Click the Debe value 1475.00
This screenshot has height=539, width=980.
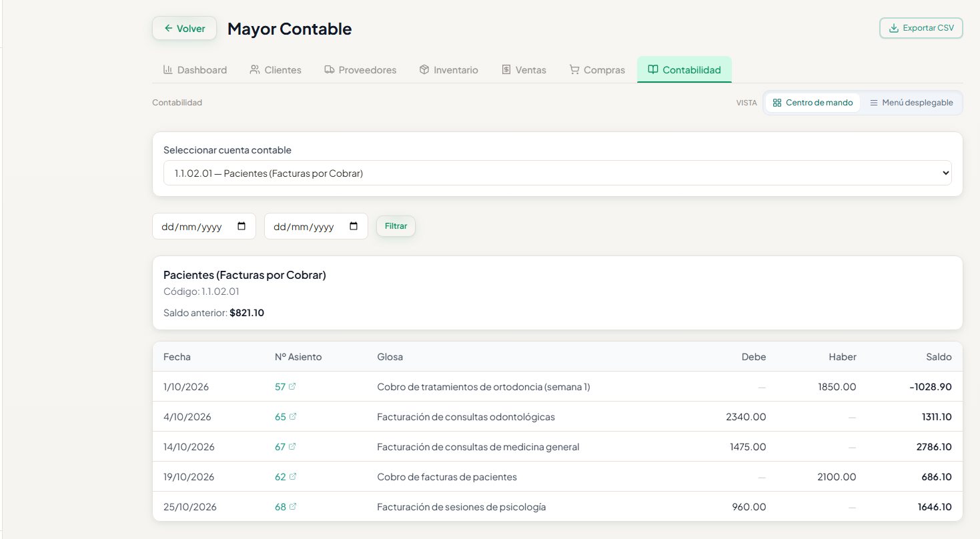coord(748,446)
